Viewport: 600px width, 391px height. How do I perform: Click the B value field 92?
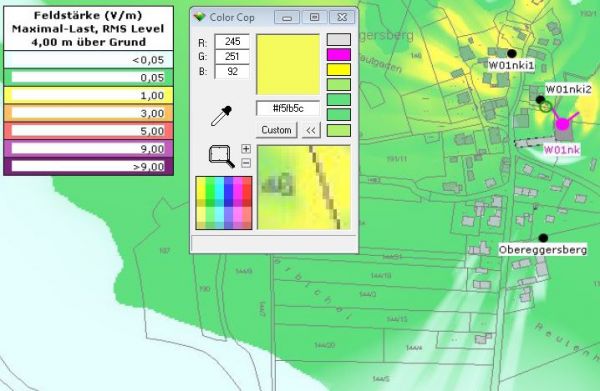232,72
